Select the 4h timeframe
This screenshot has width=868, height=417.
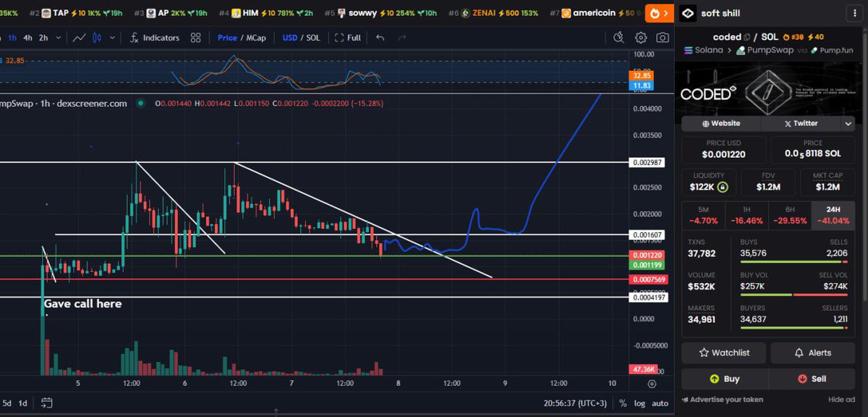[x=27, y=38]
